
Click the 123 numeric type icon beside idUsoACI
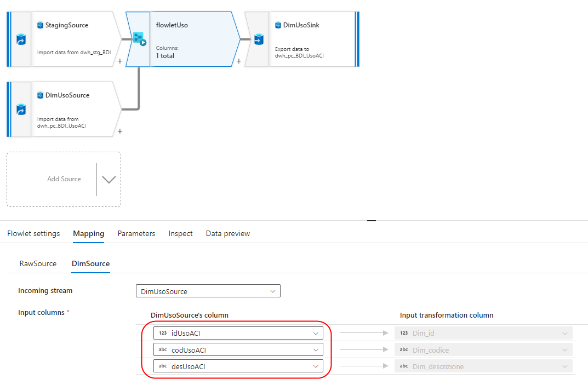tap(164, 332)
